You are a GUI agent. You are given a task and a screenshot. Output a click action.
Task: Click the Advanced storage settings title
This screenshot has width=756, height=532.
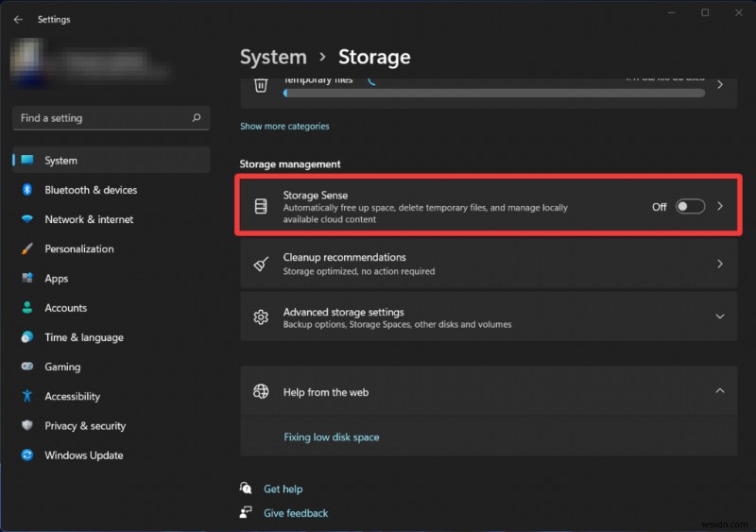pos(343,312)
